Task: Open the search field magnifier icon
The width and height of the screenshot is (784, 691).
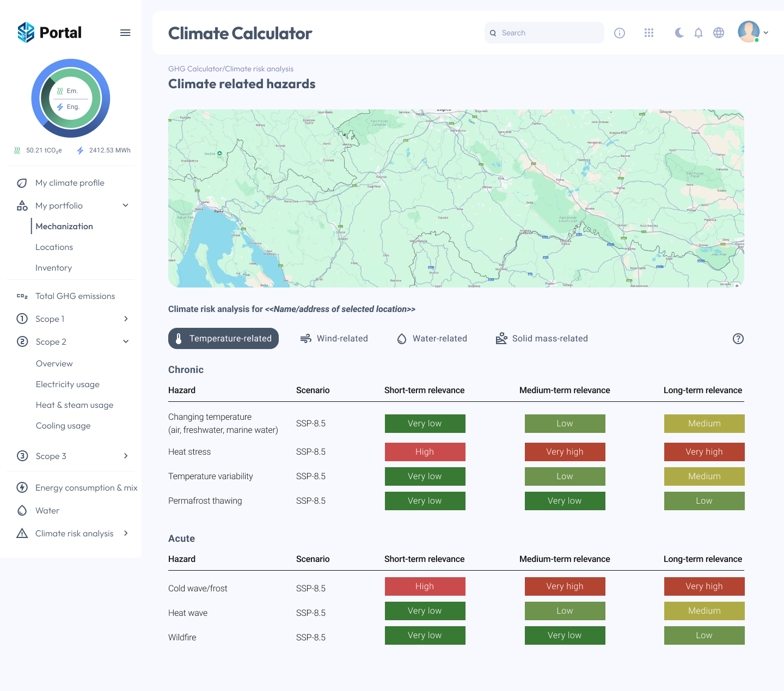Action: [x=493, y=33]
